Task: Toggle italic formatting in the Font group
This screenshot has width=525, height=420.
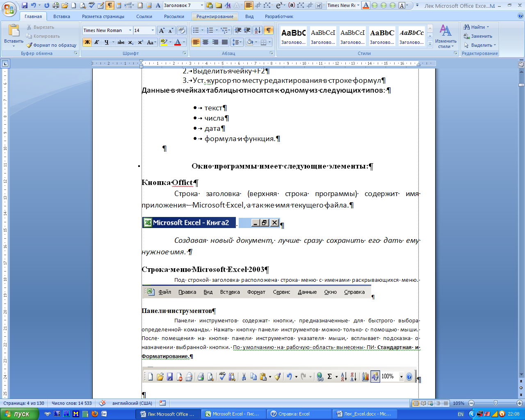Action: tap(97, 42)
